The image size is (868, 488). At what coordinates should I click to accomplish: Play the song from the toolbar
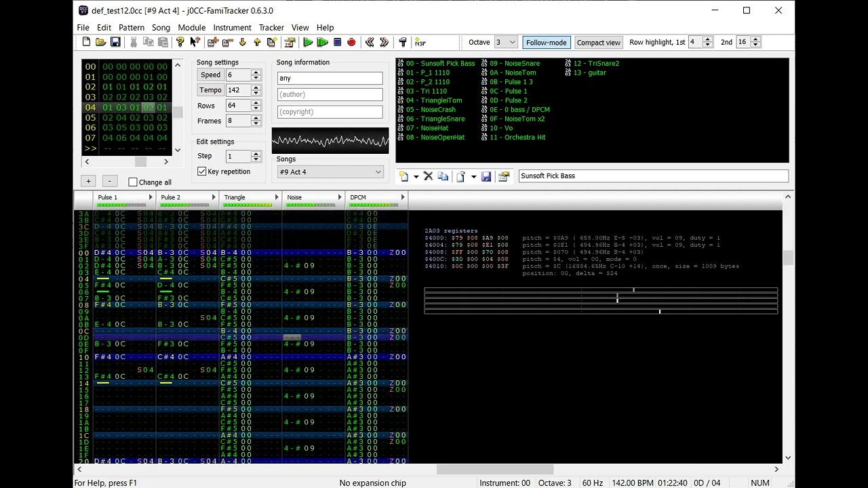(x=308, y=42)
